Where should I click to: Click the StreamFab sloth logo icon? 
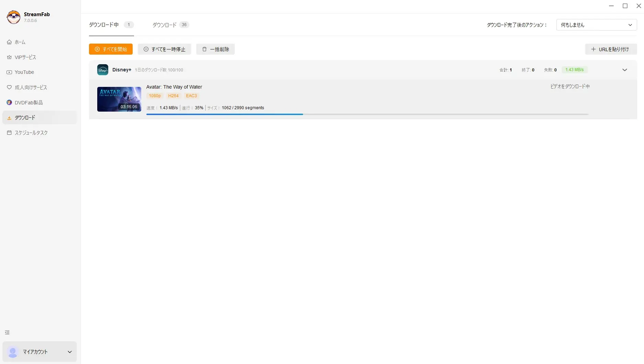[x=13, y=17]
